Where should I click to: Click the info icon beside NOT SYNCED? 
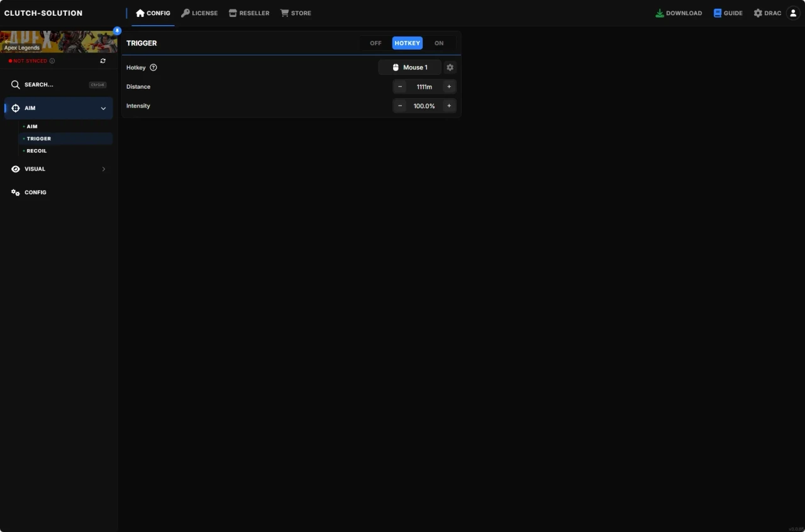coord(53,60)
